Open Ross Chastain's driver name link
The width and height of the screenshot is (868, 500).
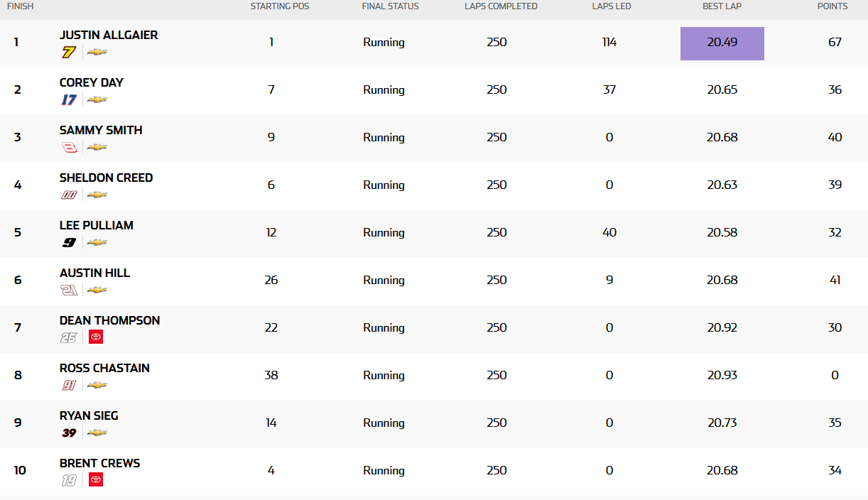[104, 368]
